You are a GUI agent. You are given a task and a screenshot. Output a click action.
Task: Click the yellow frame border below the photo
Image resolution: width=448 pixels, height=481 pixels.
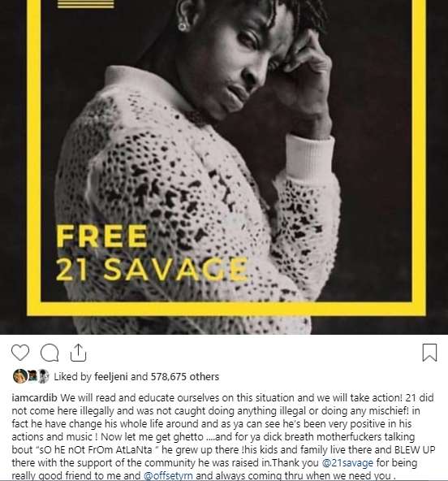(x=226, y=309)
